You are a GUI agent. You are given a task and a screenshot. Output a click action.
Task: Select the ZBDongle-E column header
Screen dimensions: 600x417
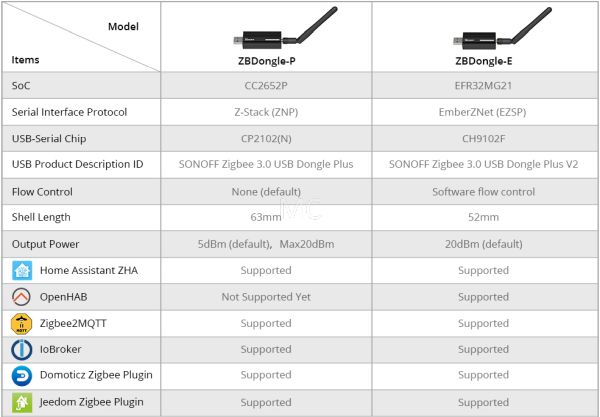(483, 60)
